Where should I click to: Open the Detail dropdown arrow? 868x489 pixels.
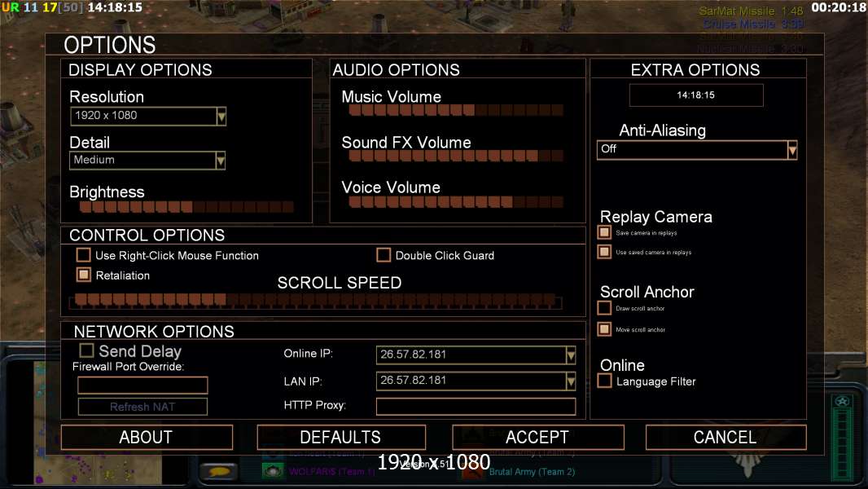click(x=221, y=161)
